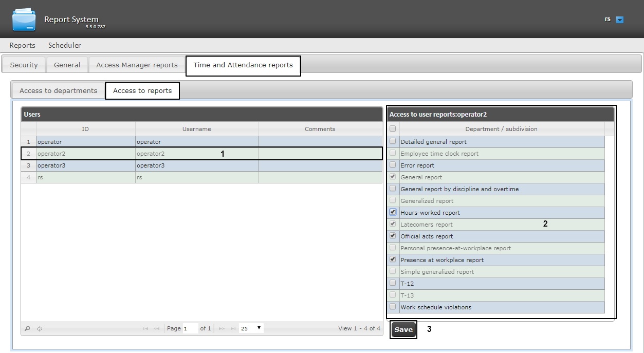The image size is (644, 353).
Task: Click the Report System folder logo
Action: point(24,20)
